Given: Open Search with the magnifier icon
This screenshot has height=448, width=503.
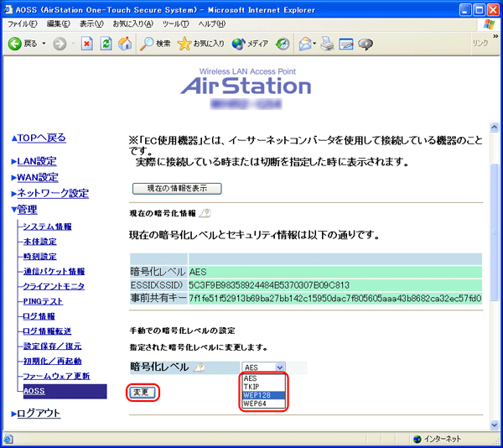Looking at the screenshot, I should [x=155, y=44].
